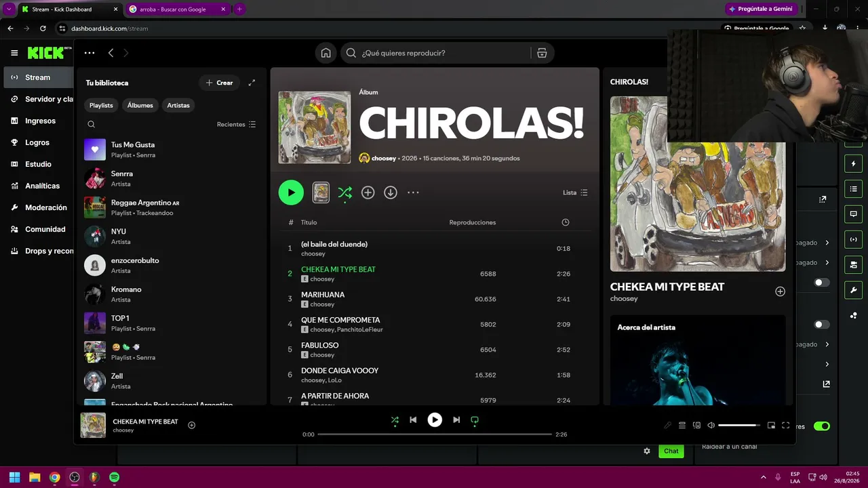Expand the Tu biblioteca panel to full view
Viewport: 868px width, 488px height.
tap(252, 83)
